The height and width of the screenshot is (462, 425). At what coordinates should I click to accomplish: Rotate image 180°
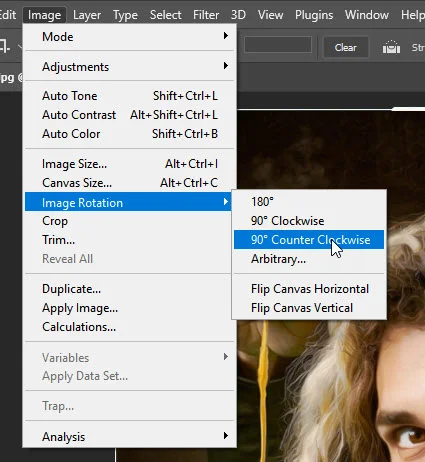coord(309,202)
